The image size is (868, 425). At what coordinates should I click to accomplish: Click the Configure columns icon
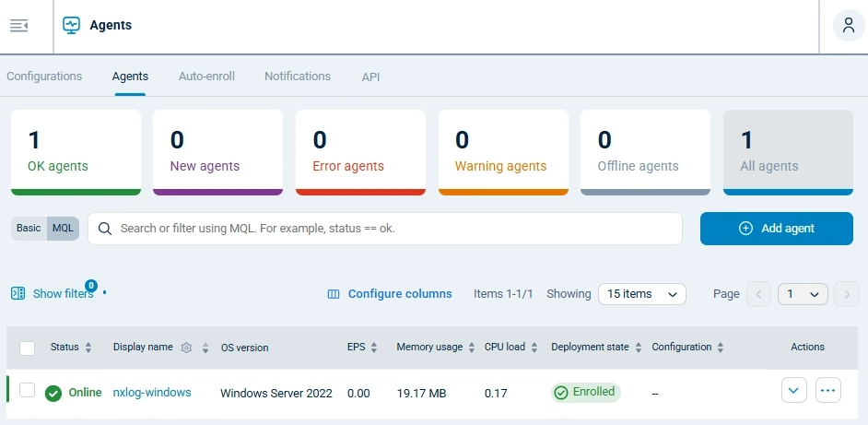click(334, 294)
